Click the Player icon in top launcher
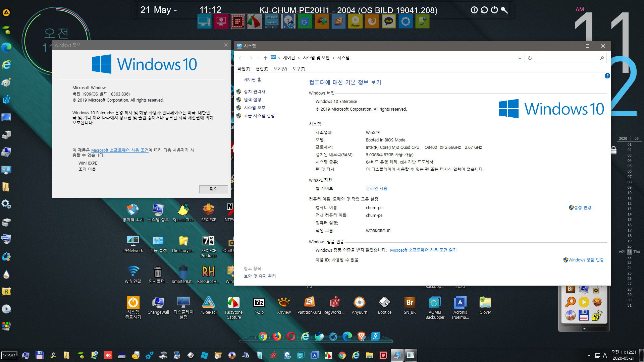This screenshot has width=644, height=362. [x=356, y=22]
